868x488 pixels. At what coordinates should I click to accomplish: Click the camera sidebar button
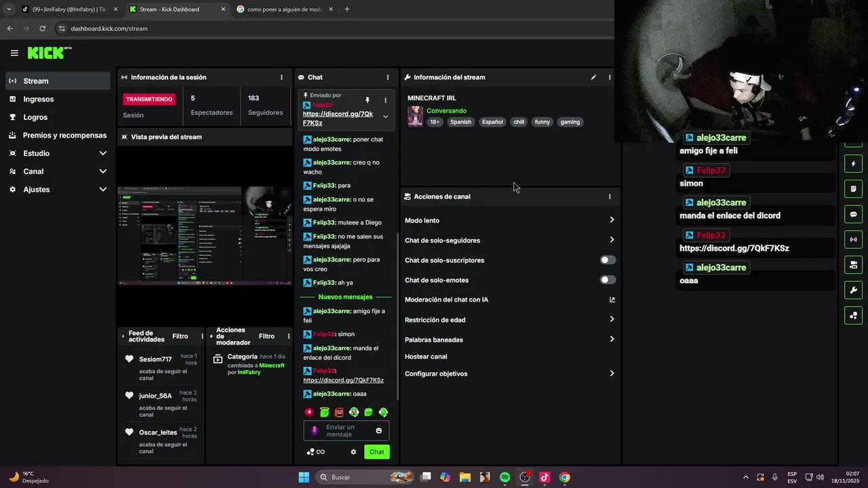pyautogui.click(x=853, y=264)
